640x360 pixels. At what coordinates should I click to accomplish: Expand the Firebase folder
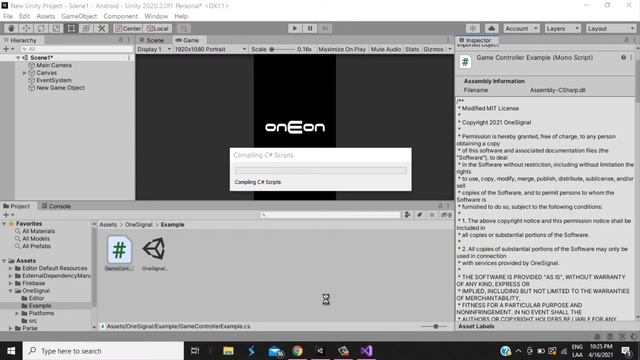click(11, 283)
